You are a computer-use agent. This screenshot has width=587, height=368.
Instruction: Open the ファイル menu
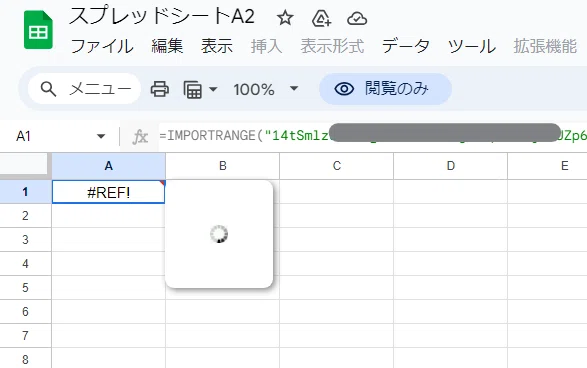pyautogui.click(x=102, y=46)
